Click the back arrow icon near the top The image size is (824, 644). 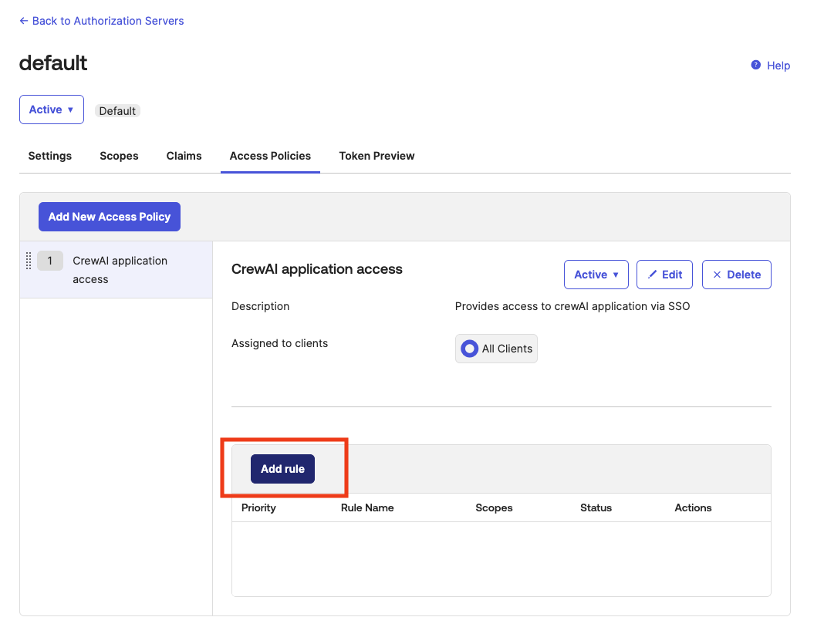click(x=23, y=21)
